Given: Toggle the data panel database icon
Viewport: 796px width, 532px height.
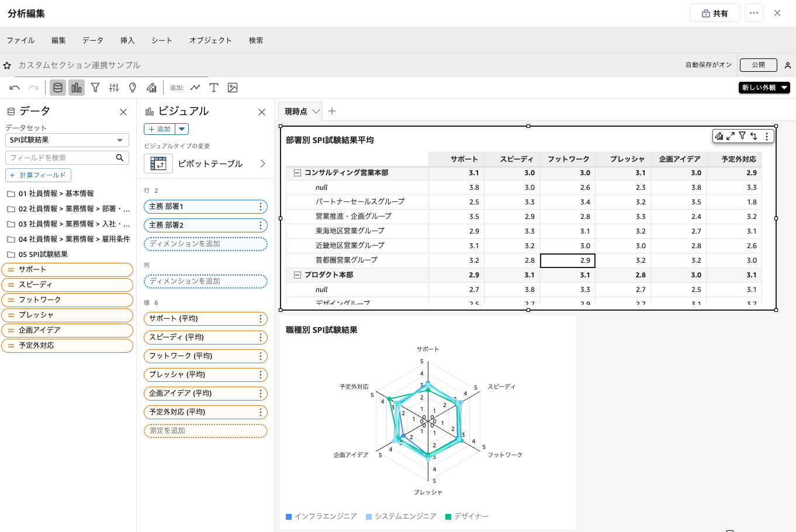Looking at the screenshot, I should pyautogui.click(x=57, y=88).
